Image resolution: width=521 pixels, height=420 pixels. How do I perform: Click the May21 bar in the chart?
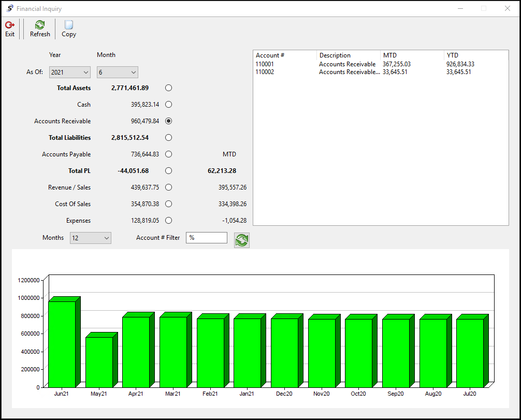(99, 362)
